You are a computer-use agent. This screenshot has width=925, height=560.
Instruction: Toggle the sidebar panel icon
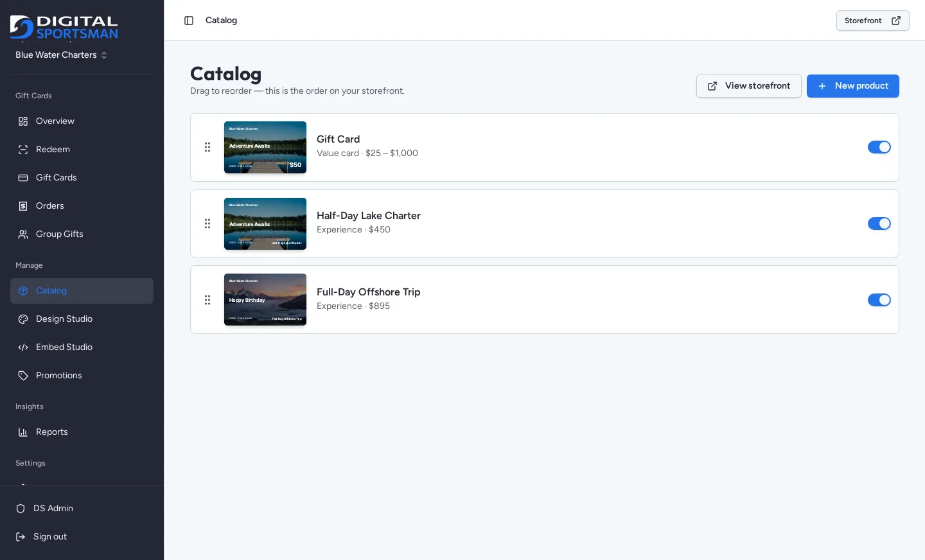[189, 21]
